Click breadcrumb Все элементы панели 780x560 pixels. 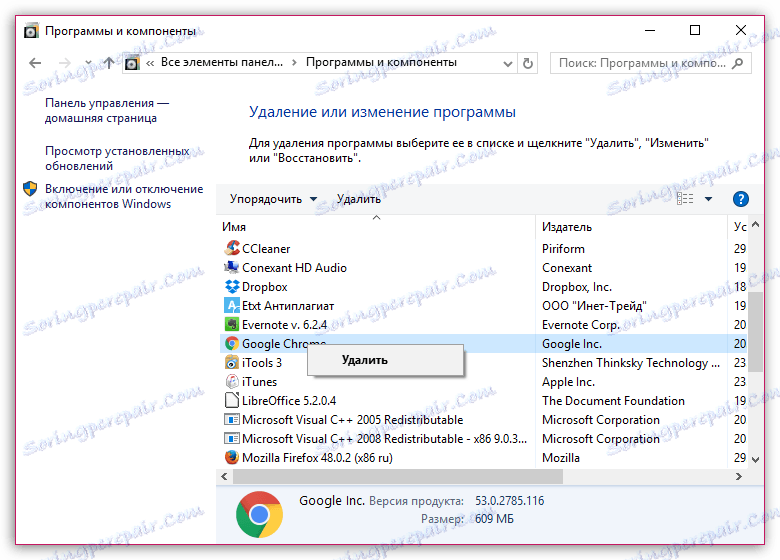coord(222,62)
